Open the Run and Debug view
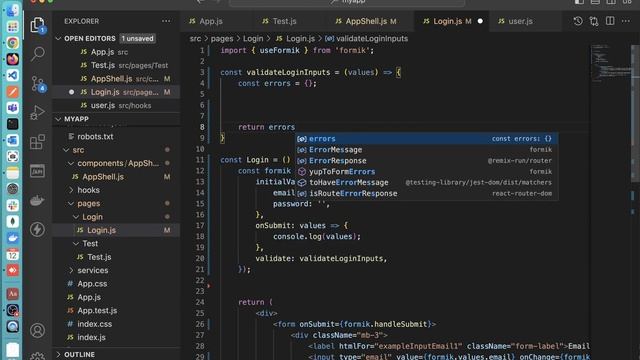This screenshot has width=640, height=360. pos(37,113)
